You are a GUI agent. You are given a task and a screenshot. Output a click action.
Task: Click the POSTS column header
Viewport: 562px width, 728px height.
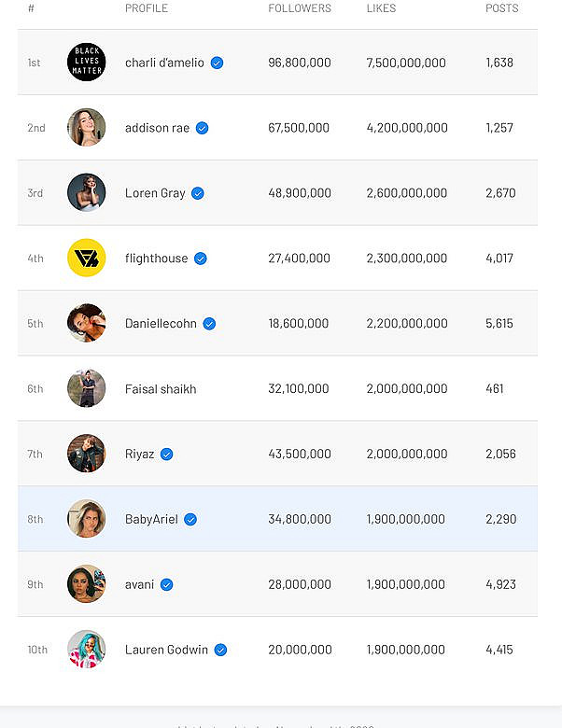point(501,8)
